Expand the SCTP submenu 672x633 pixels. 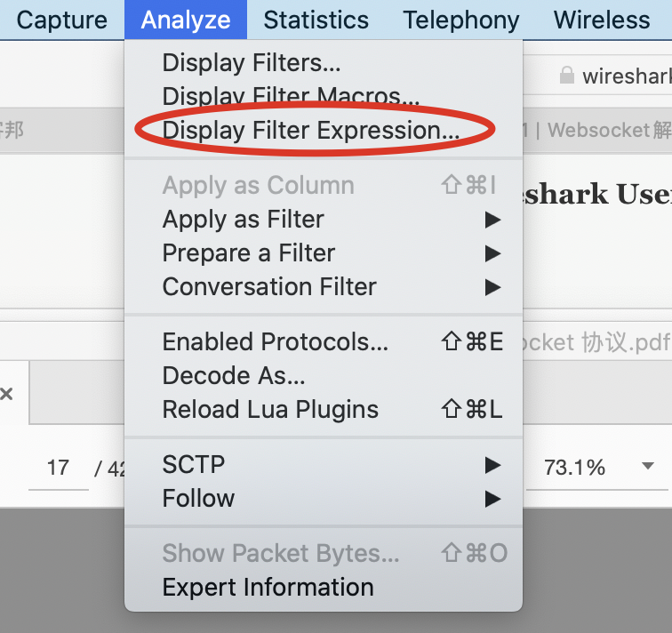(194, 464)
